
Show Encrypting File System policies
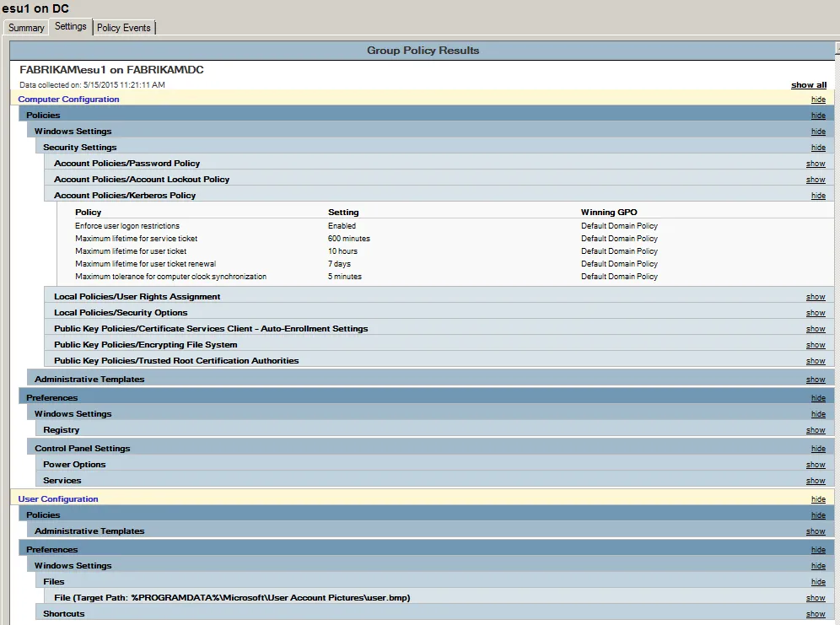click(x=816, y=345)
